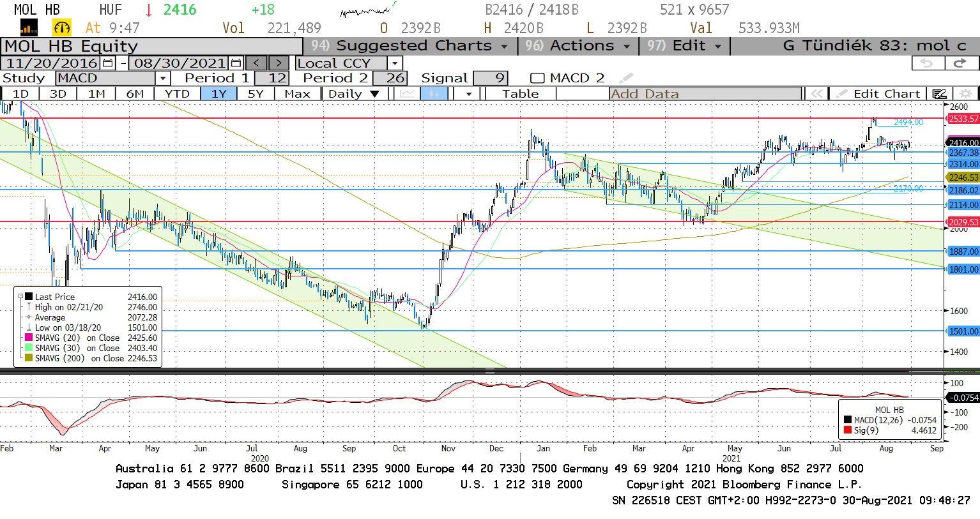Click the start date 11/20/2016 field

(x=51, y=63)
